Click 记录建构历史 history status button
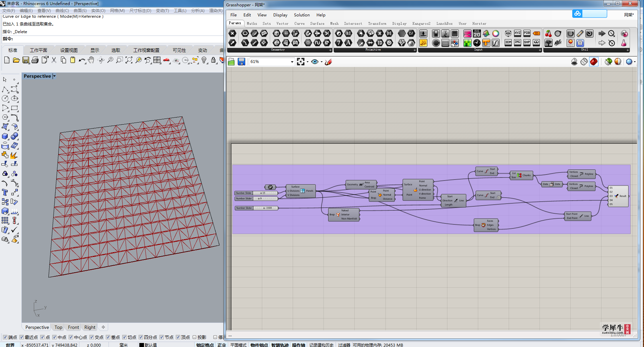Screen dimensions: 644x347 [x=321, y=345]
